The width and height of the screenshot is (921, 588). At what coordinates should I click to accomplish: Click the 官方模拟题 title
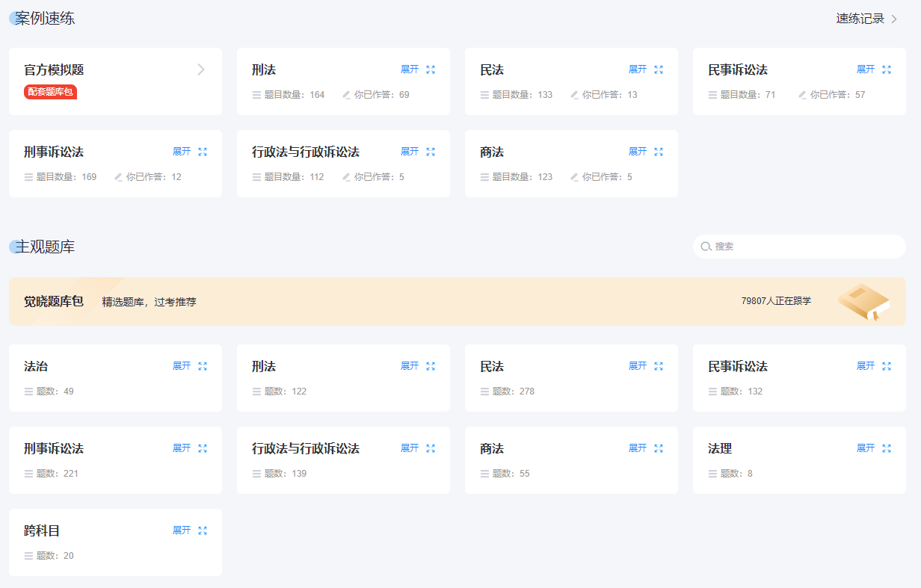click(54, 70)
